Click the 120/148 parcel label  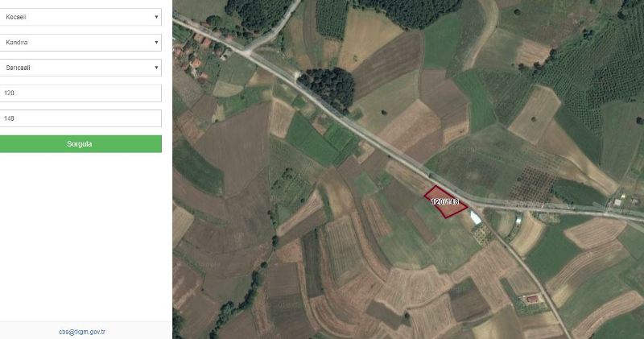(445, 202)
